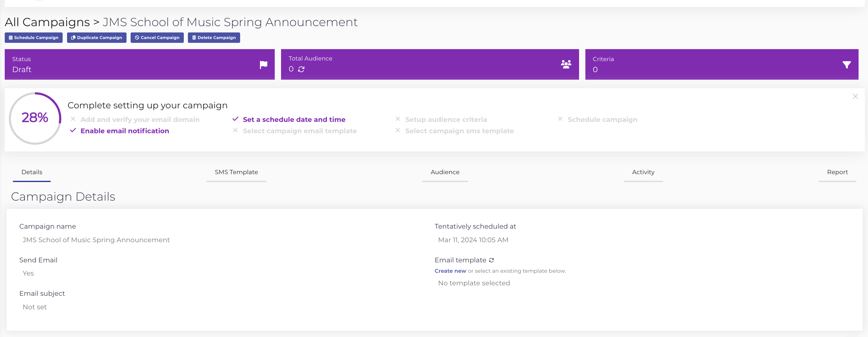Click the Send Email value 'Yes'
The width and height of the screenshot is (868, 337).
[x=28, y=273]
